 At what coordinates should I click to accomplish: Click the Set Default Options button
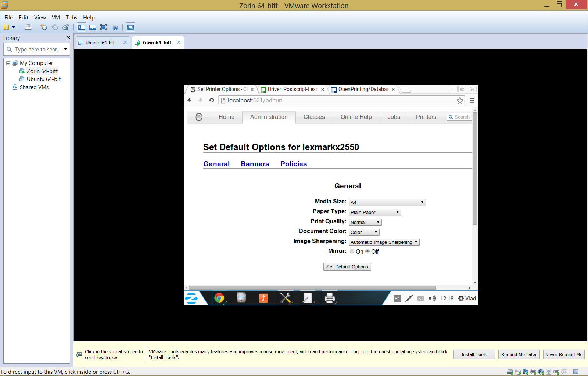347,267
